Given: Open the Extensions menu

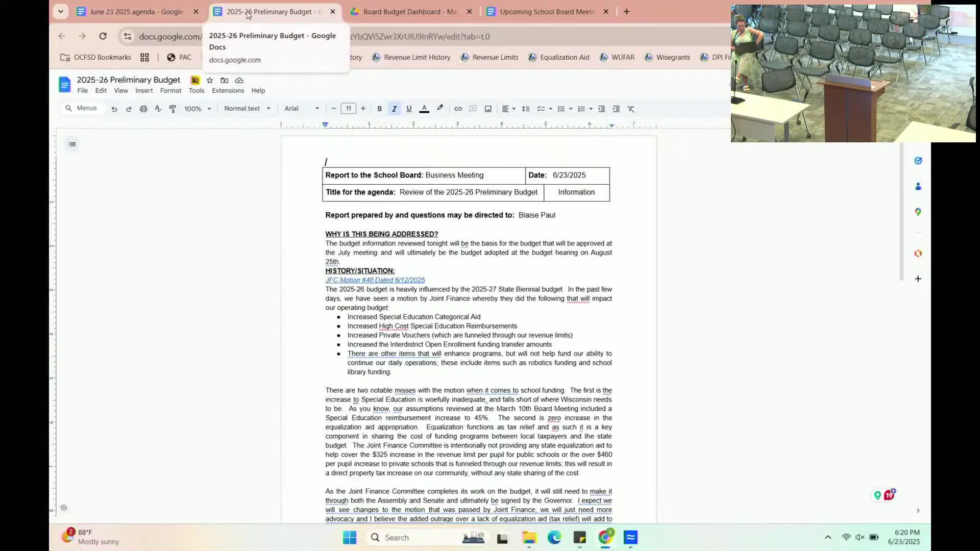Looking at the screenshot, I should (228, 90).
